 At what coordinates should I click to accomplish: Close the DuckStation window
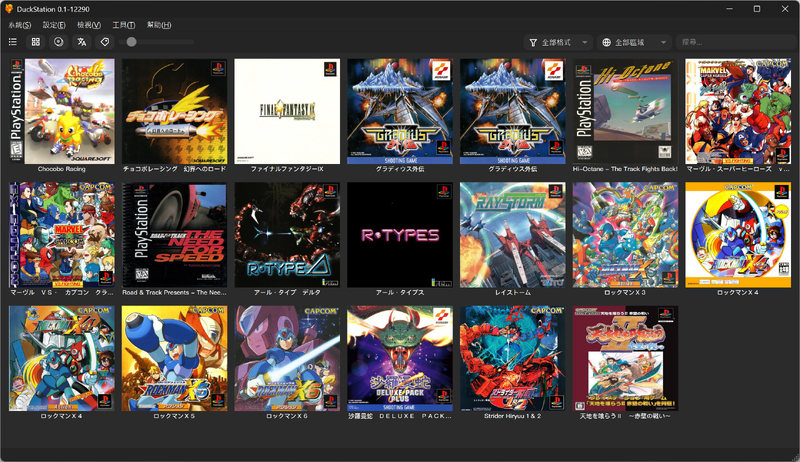coord(785,9)
